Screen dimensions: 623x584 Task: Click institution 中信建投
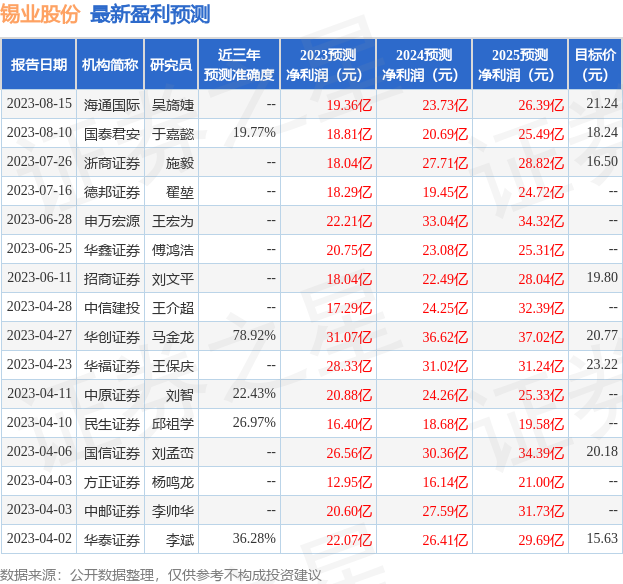[112, 308]
